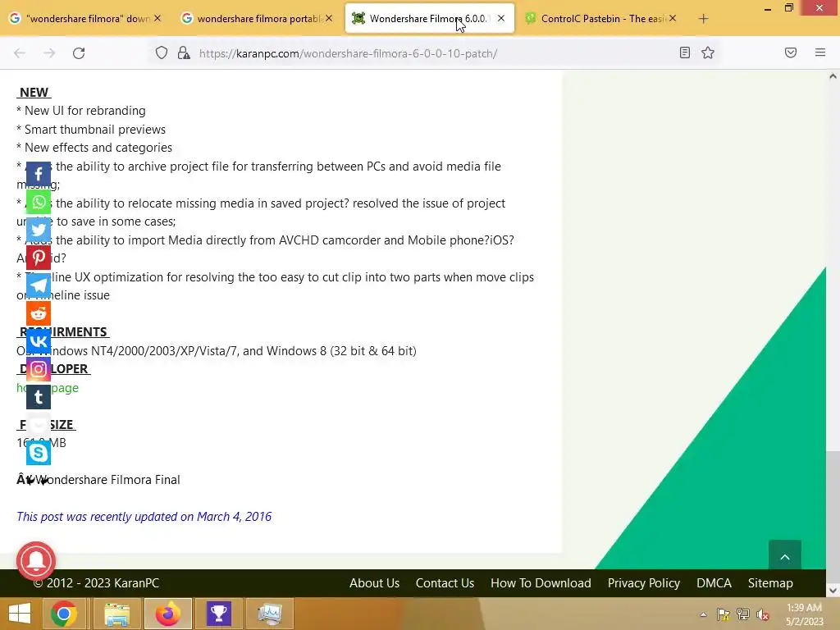This screenshot has width=840, height=630.
Task: Reload the current page
Action: click(79, 53)
